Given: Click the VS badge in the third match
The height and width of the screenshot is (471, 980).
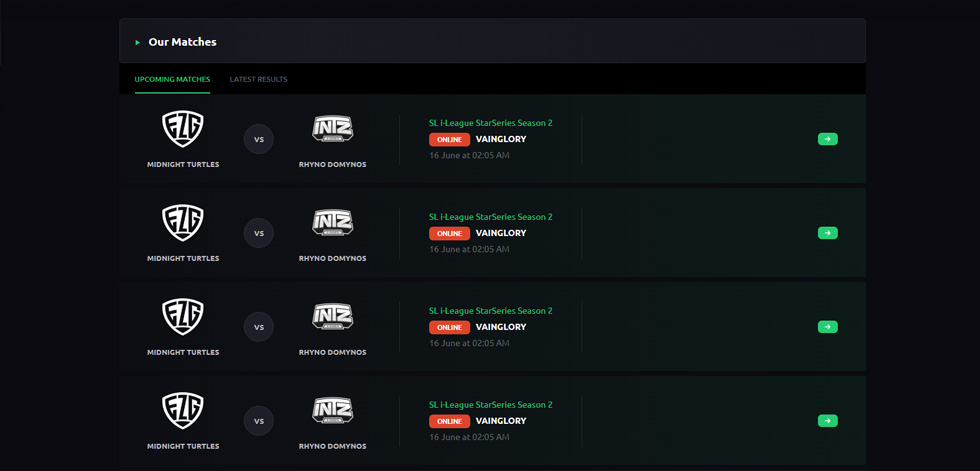Looking at the screenshot, I should tap(259, 327).
